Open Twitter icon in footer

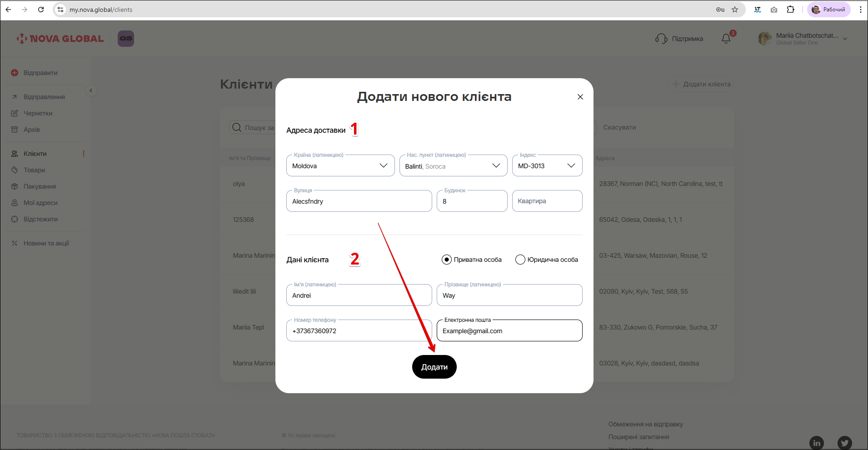[x=845, y=443]
